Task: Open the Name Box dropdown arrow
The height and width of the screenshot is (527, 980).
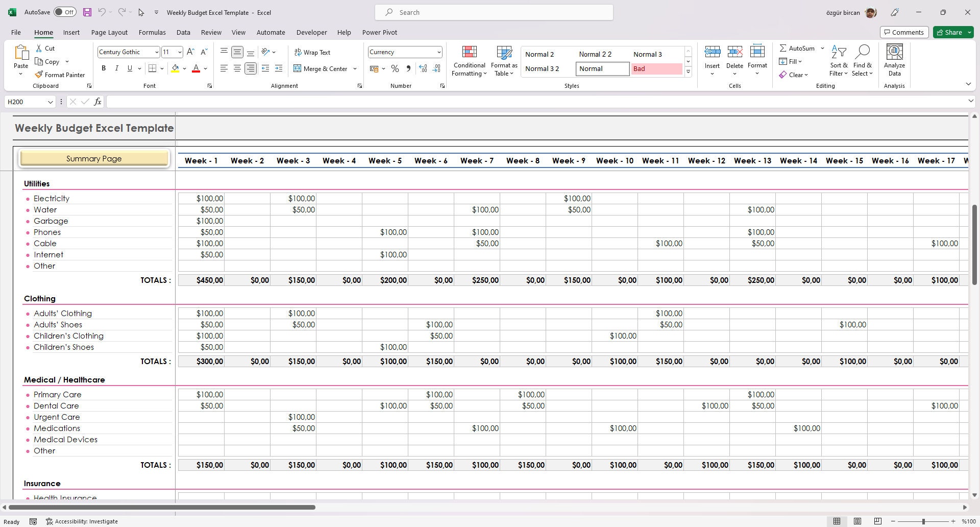Action: 50,102
